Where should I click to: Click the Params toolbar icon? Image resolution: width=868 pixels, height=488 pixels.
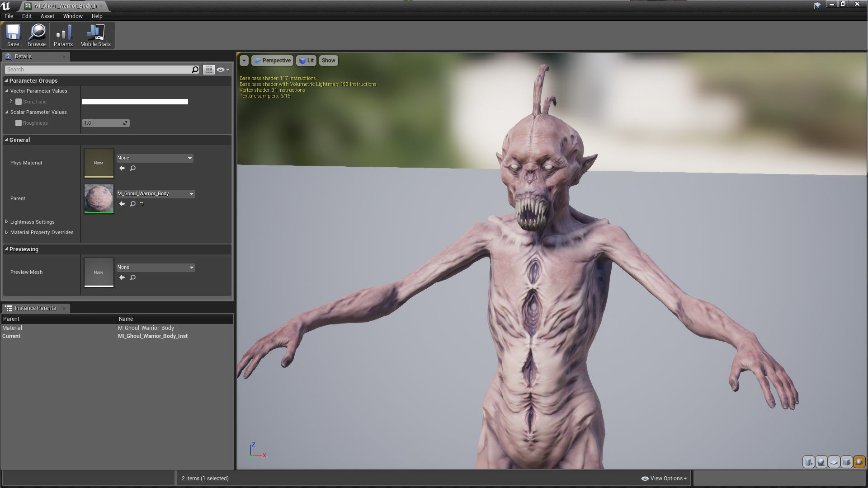[x=63, y=34]
